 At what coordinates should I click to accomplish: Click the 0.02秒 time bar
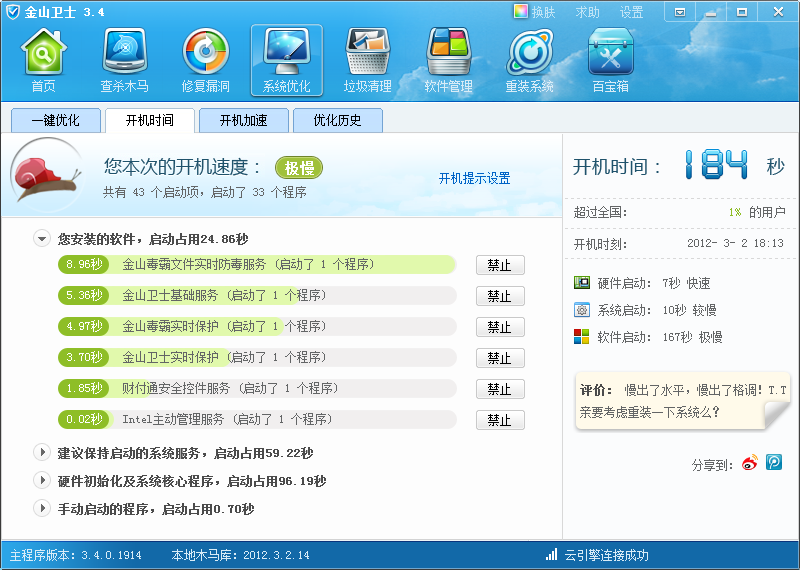[x=257, y=419]
